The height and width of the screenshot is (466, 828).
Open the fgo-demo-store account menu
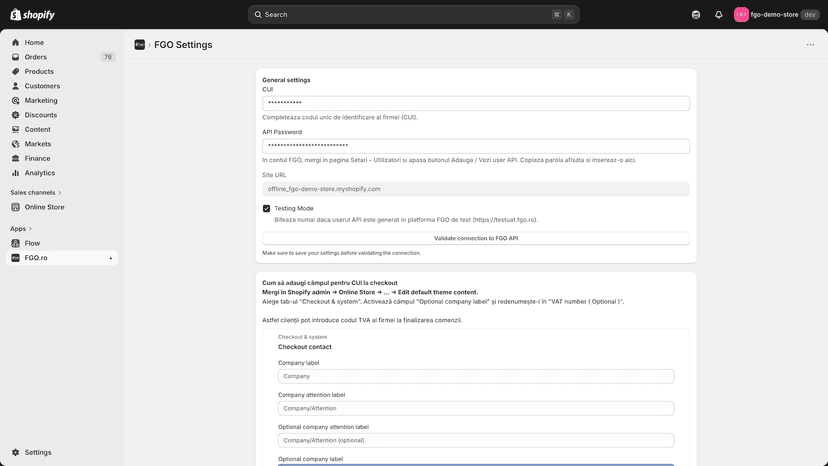coord(776,15)
